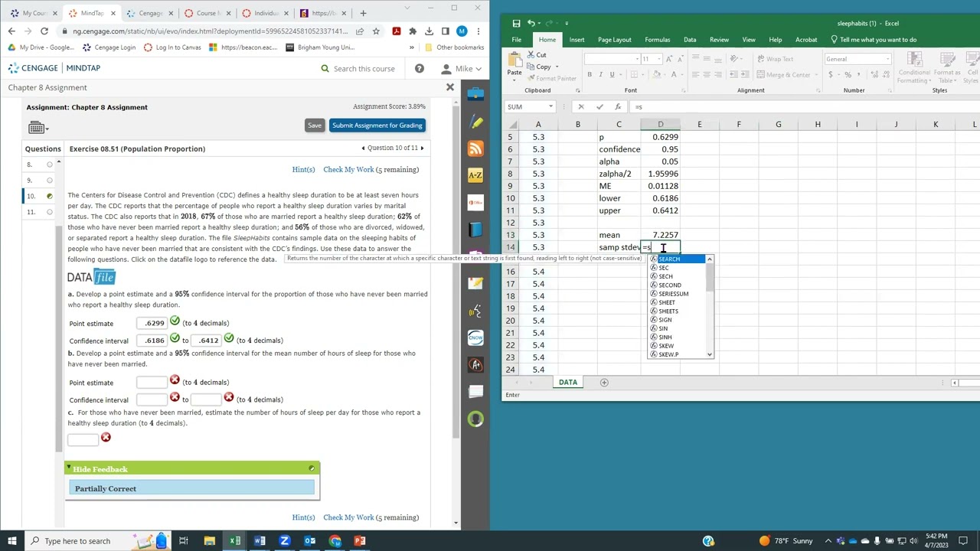980x551 pixels.
Task: Open Zoom from the taskbar
Action: tap(285, 541)
